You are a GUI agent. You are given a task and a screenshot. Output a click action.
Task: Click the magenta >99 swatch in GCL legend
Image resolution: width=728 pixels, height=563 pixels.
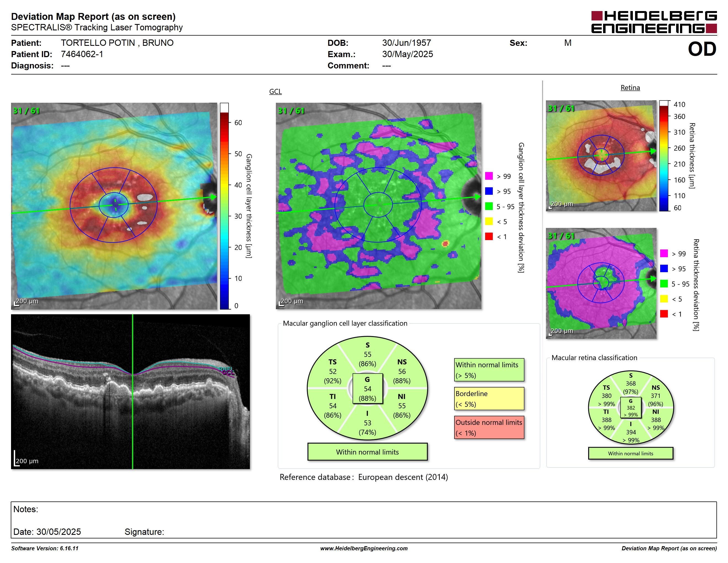[x=489, y=176]
